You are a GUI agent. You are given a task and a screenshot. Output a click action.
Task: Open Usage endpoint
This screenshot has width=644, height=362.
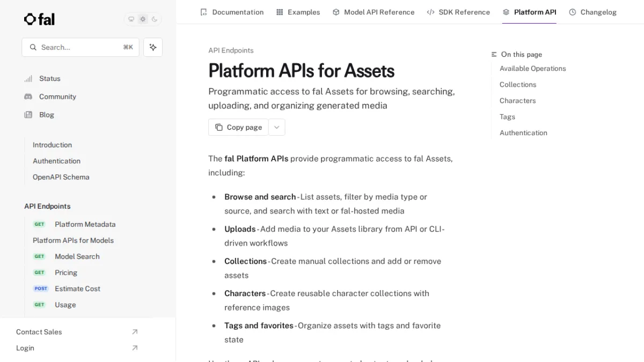(65, 305)
